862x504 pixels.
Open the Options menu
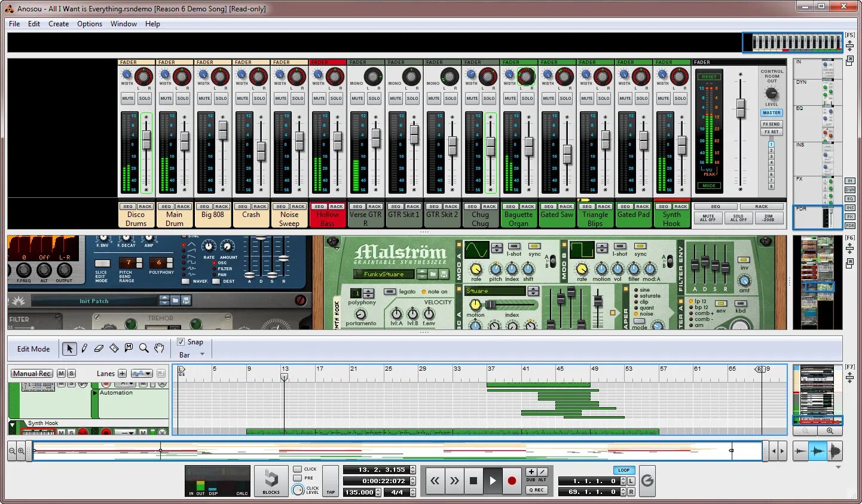[x=90, y=24]
